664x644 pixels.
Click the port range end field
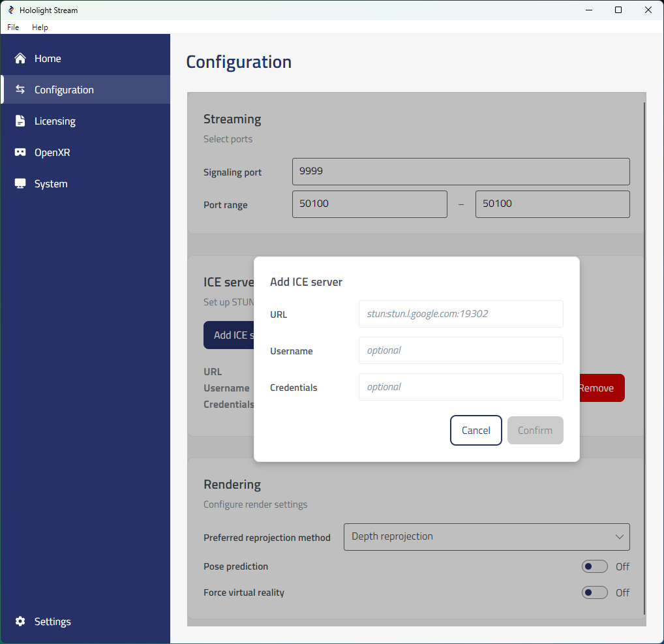tap(552, 204)
